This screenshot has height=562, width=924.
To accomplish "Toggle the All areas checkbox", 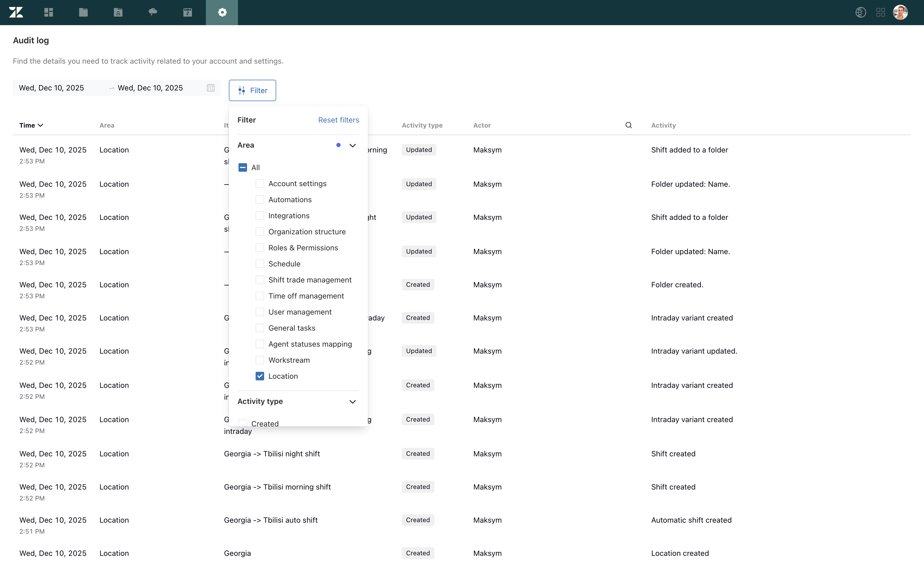I will tap(242, 167).
